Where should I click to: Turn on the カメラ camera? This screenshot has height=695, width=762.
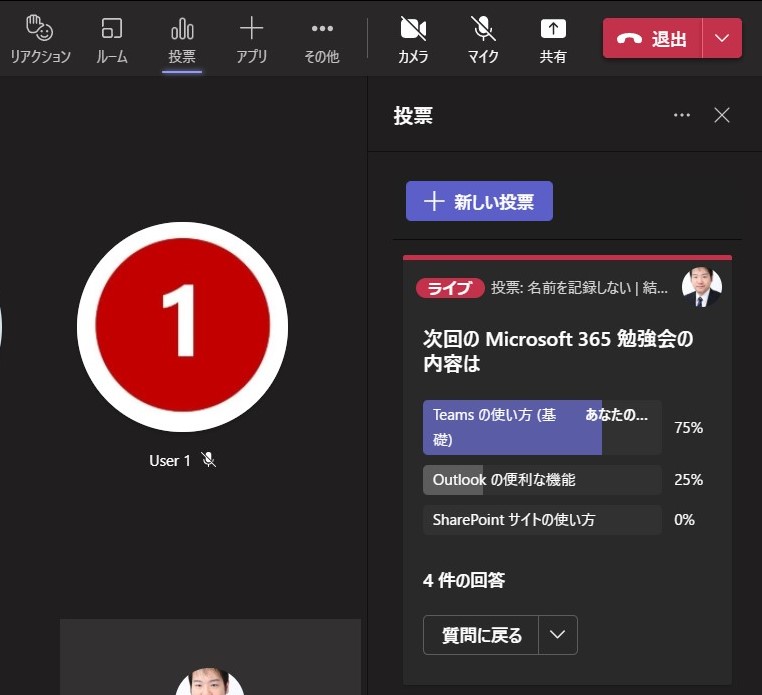[413, 40]
